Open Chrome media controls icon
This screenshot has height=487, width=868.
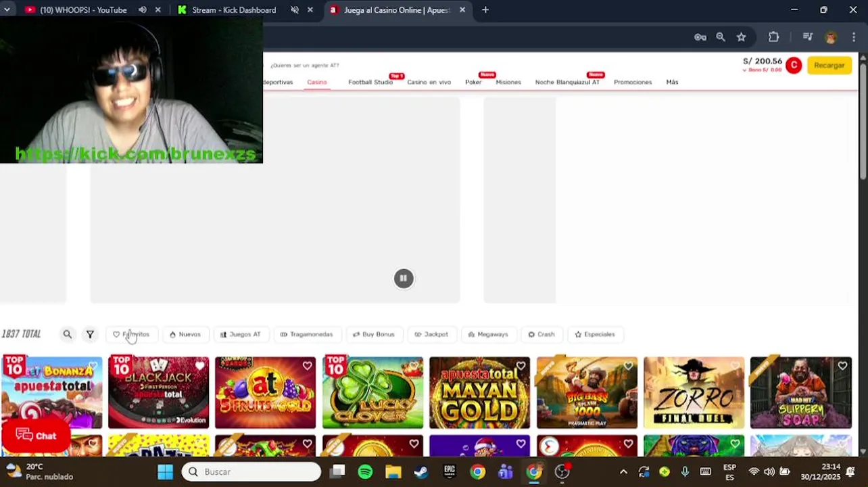[807, 37]
